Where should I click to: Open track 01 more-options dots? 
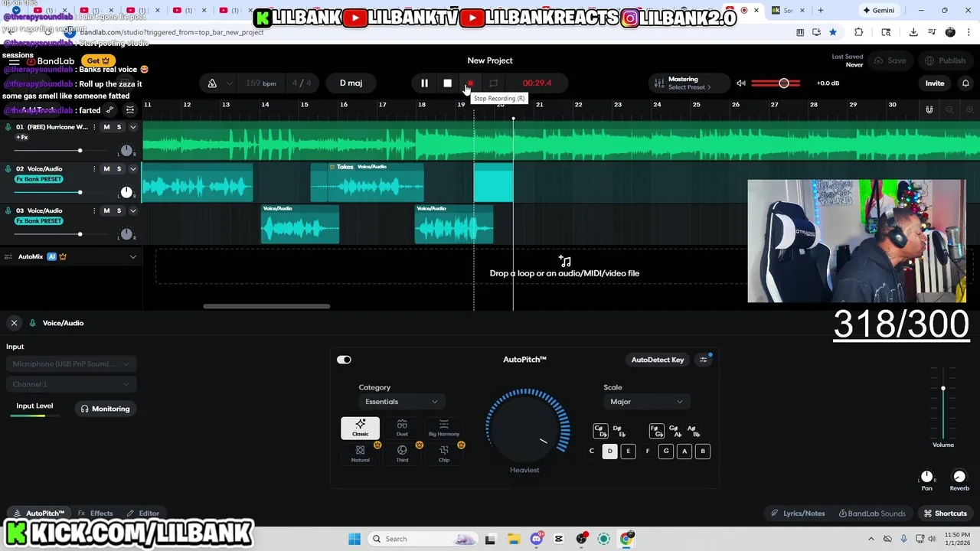[94, 127]
